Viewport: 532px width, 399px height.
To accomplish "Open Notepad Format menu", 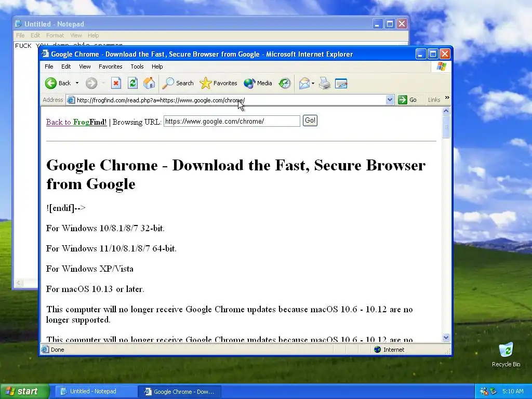I will pos(55,35).
